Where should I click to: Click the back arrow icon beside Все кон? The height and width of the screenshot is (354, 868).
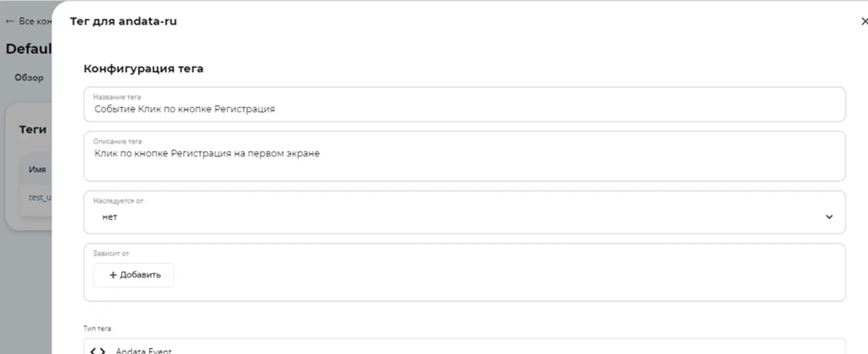[10, 21]
